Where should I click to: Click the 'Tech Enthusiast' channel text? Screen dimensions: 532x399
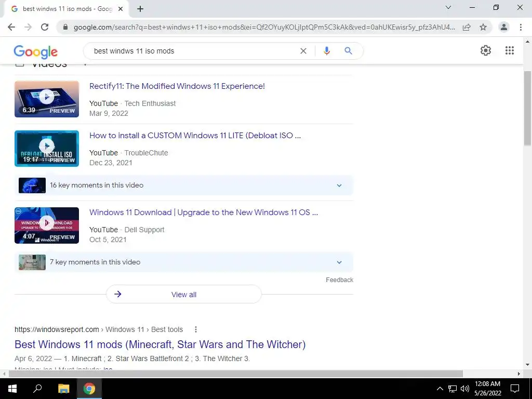point(150,103)
